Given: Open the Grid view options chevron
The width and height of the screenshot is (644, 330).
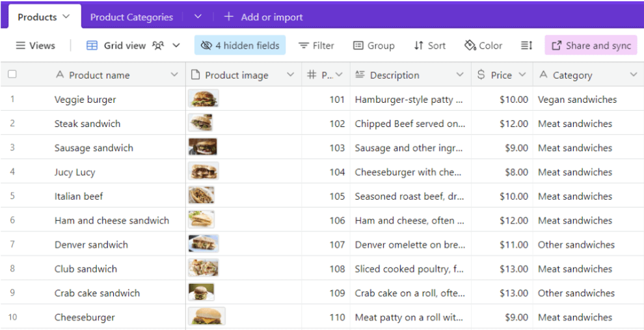Looking at the screenshot, I should 176,46.
